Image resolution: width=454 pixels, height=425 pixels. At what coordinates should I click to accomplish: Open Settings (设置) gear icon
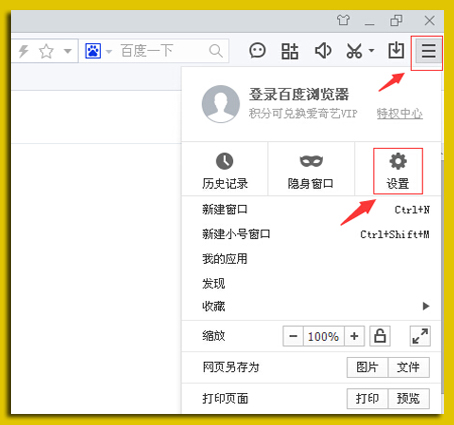(x=398, y=162)
